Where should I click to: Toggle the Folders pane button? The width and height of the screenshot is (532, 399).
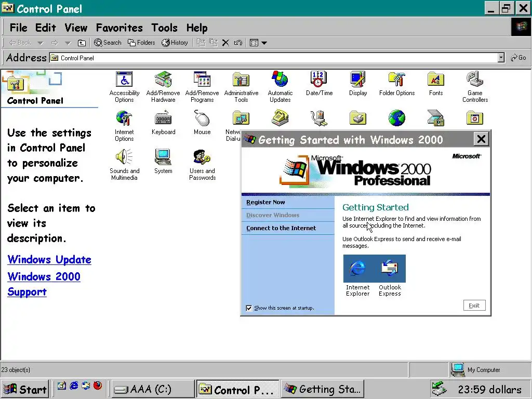coord(141,43)
